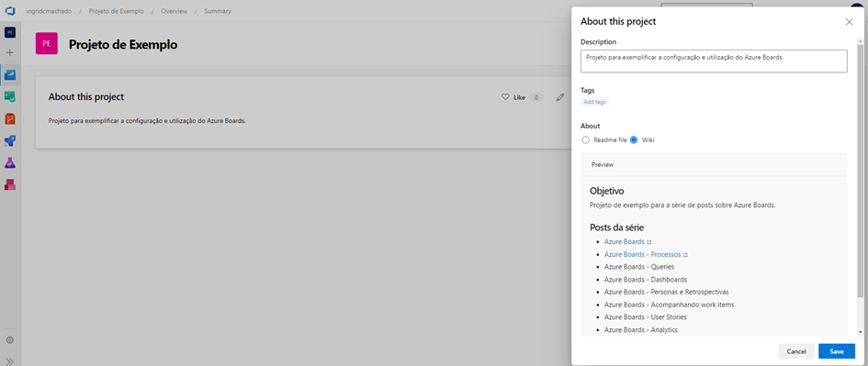This screenshot has height=366, width=868.
Task: Click the heart Like icon
Action: point(505,97)
